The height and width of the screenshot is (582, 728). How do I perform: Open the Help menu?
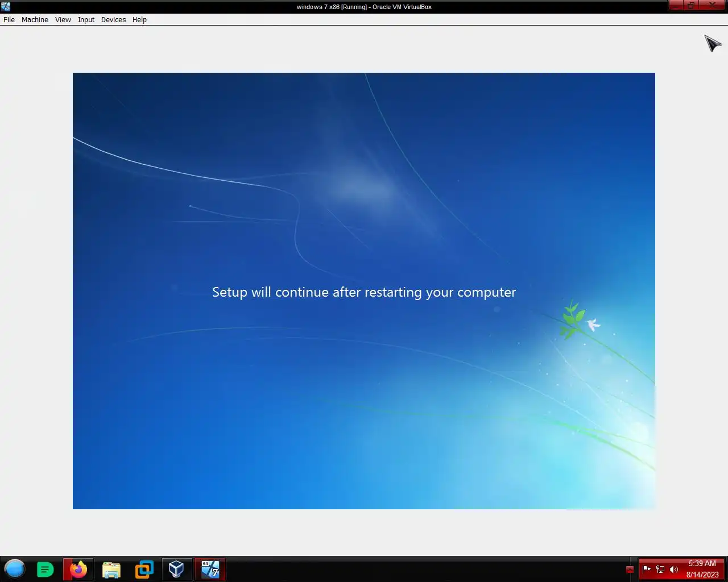[139, 19]
